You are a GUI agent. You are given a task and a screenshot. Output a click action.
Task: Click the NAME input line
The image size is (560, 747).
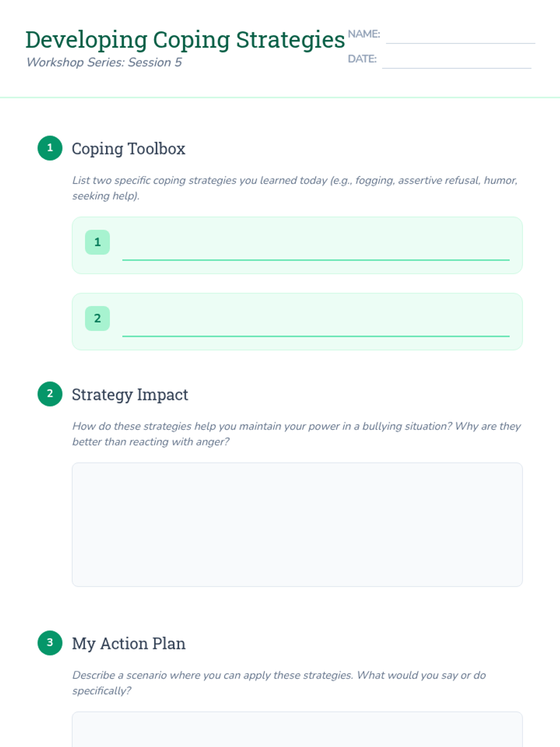(x=460, y=36)
